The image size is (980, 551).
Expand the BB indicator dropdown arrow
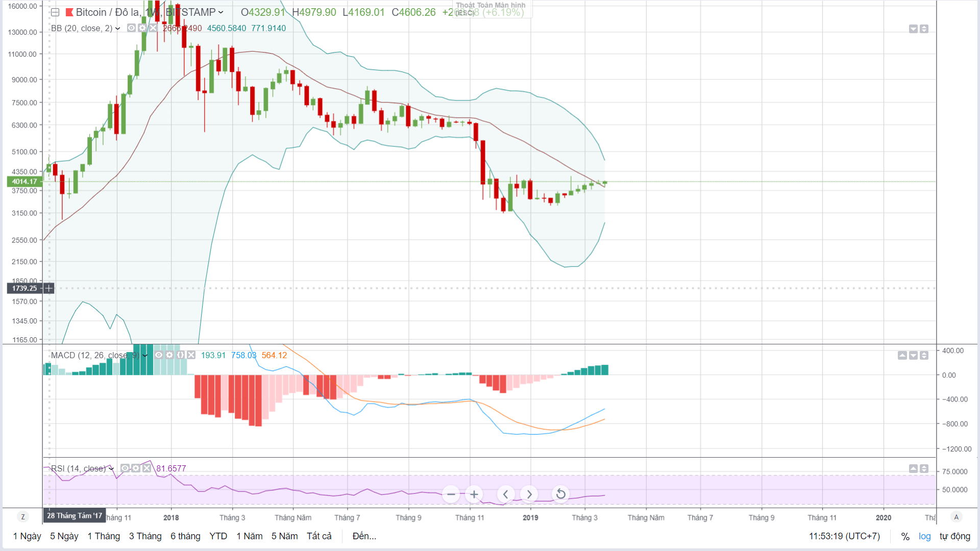(x=118, y=29)
